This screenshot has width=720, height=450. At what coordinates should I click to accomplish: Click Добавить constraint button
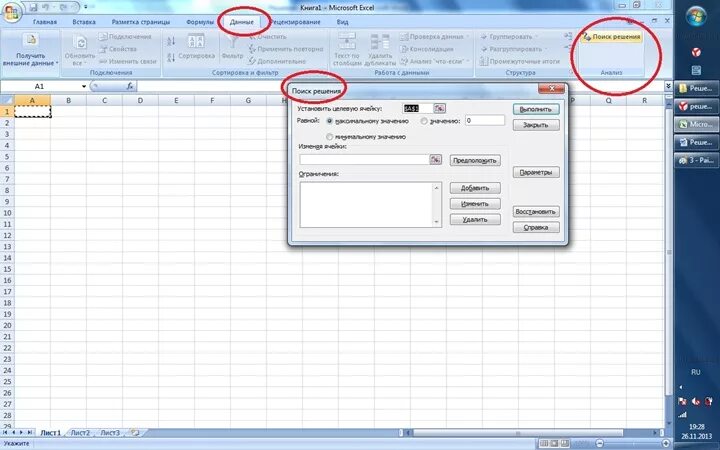[475, 188]
